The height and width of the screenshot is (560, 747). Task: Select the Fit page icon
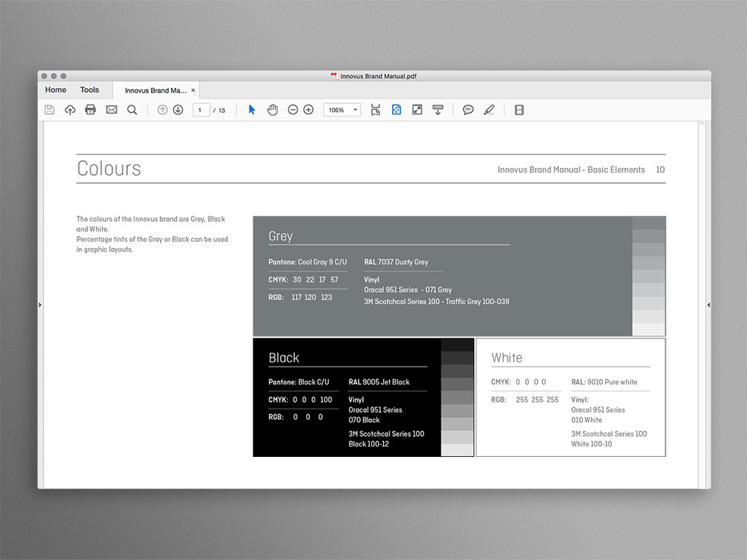tap(397, 110)
